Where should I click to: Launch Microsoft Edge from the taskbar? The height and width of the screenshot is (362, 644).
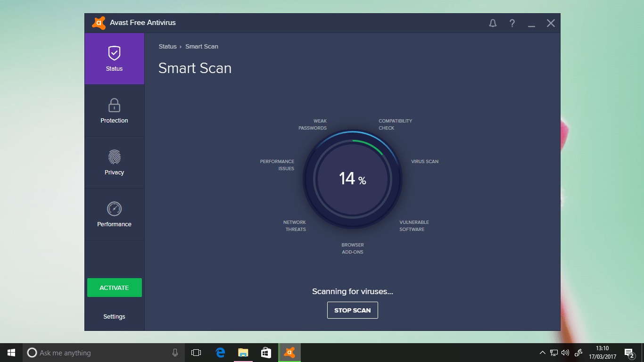(220, 352)
